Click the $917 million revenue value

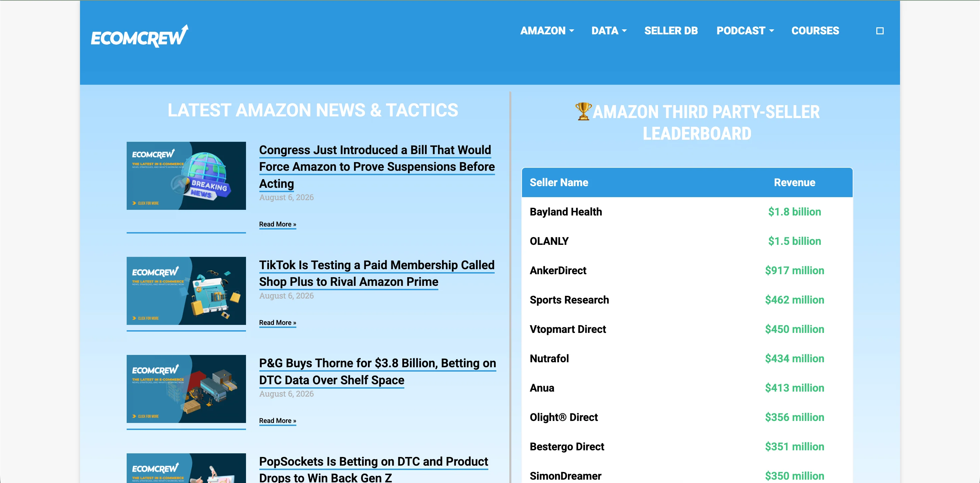(794, 270)
